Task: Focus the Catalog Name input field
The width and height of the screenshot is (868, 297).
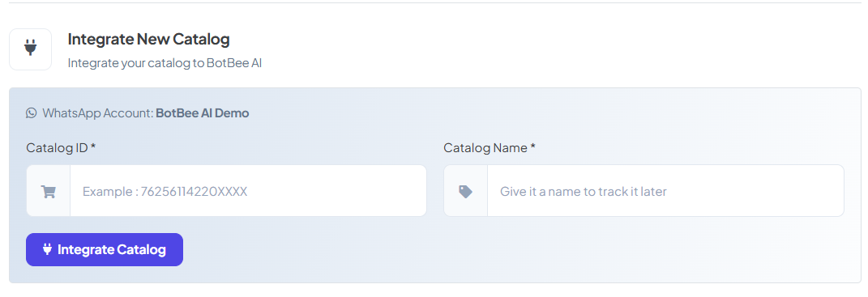Action: [x=665, y=191]
